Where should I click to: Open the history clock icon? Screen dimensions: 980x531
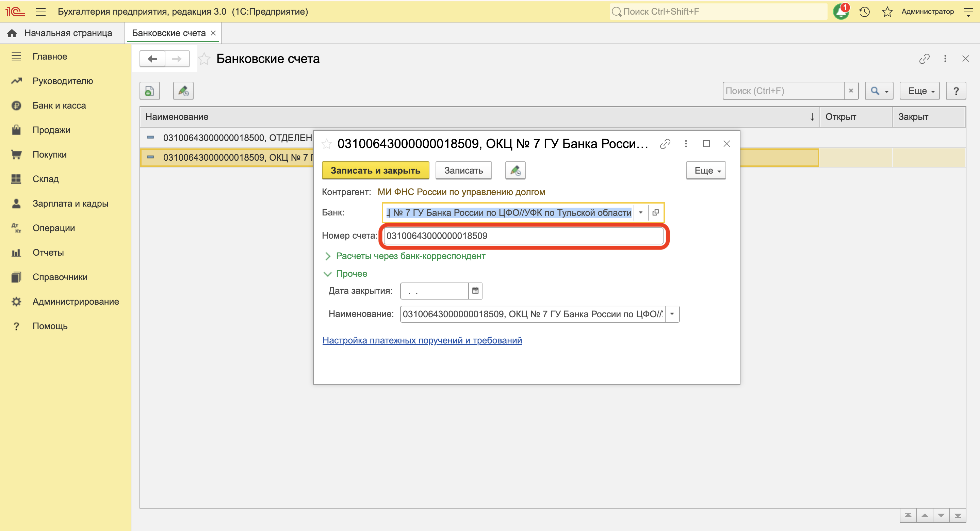click(x=864, y=12)
